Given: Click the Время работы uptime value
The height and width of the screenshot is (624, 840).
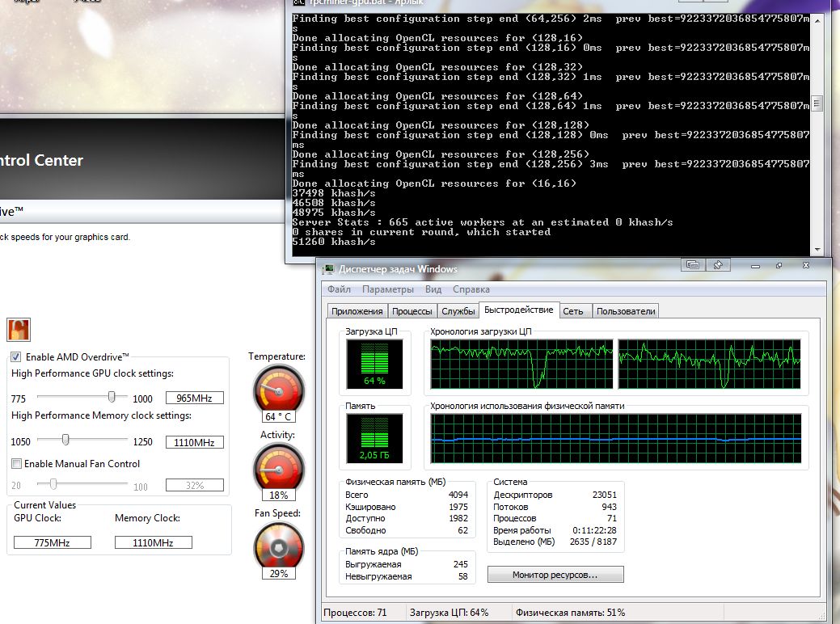Looking at the screenshot, I should pyautogui.click(x=594, y=530).
